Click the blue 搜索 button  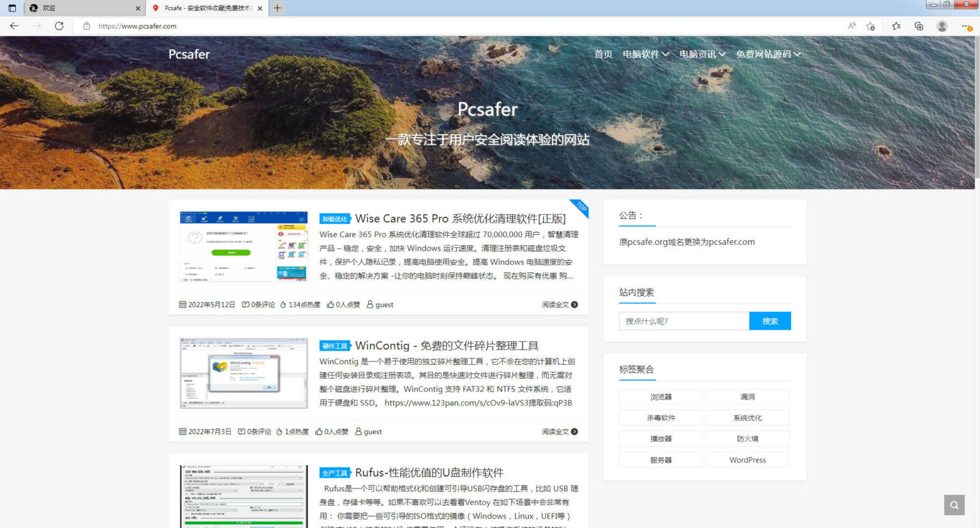(769, 321)
